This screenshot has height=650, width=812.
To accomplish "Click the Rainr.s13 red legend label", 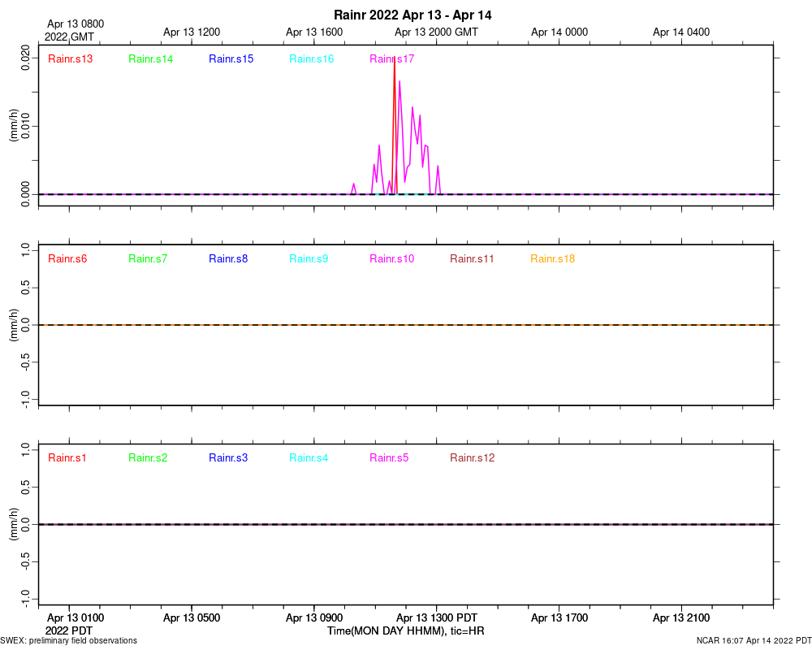I will (70, 59).
